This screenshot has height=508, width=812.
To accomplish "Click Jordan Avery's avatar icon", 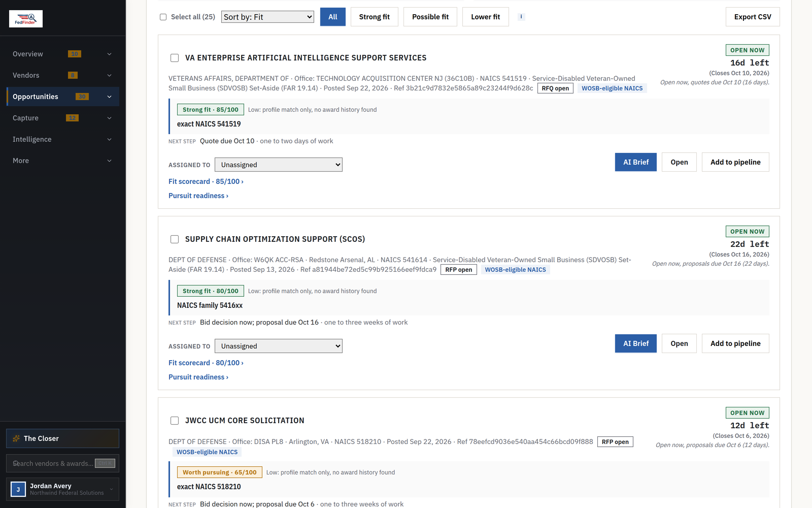I will tap(18, 489).
